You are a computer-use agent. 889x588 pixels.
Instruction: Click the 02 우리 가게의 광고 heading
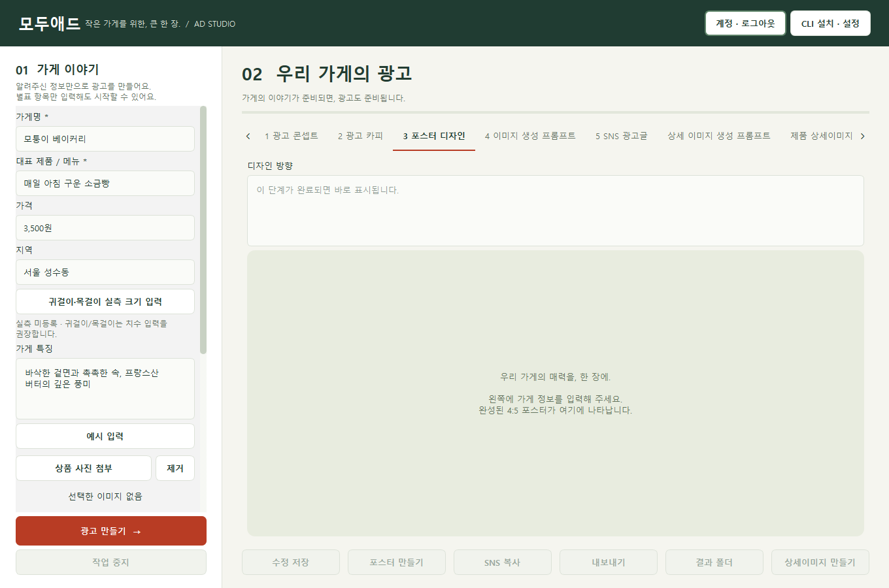click(x=327, y=74)
